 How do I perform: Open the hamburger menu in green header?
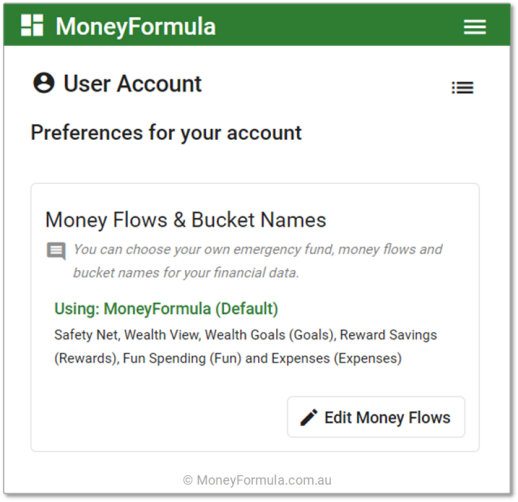pyautogui.click(x=475, y=27)
